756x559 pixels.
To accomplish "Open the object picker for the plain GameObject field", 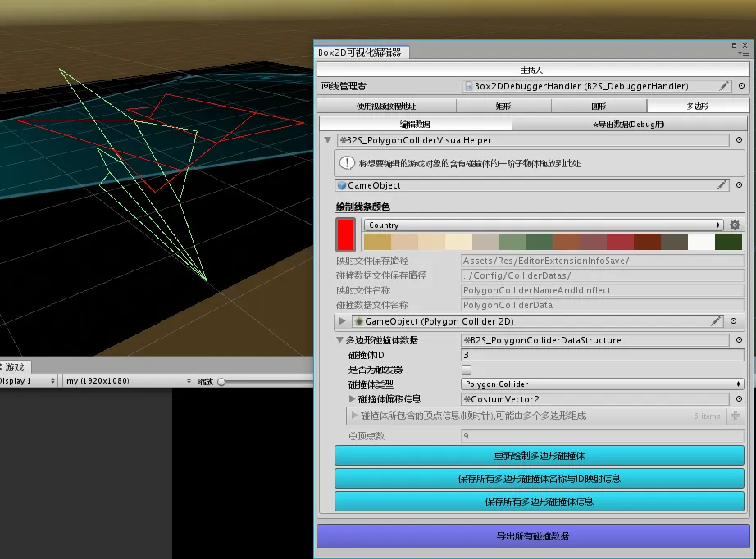I will [x=739, y=185].
